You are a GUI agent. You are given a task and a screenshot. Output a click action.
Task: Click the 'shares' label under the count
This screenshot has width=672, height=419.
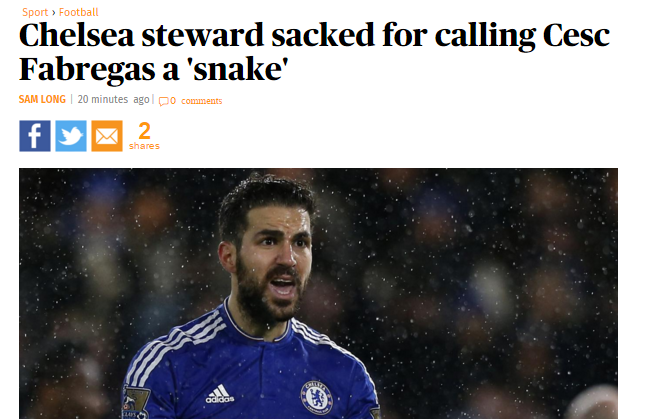(144, 146)
